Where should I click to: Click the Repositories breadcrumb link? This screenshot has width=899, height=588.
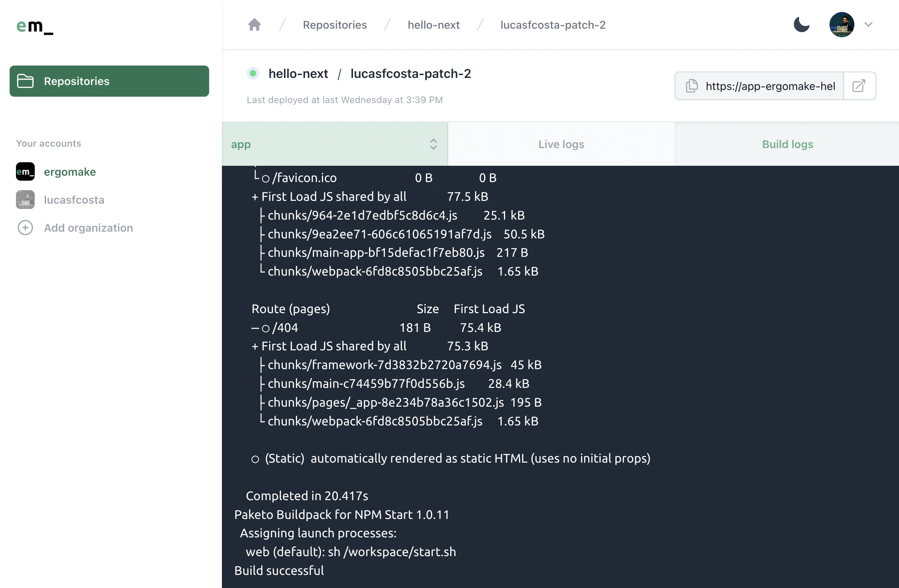(335, 25)
